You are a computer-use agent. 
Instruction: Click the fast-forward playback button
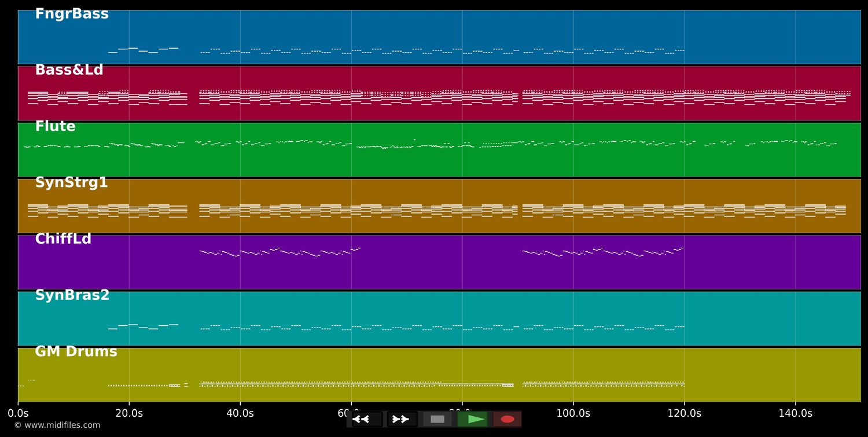coord(402,419)
